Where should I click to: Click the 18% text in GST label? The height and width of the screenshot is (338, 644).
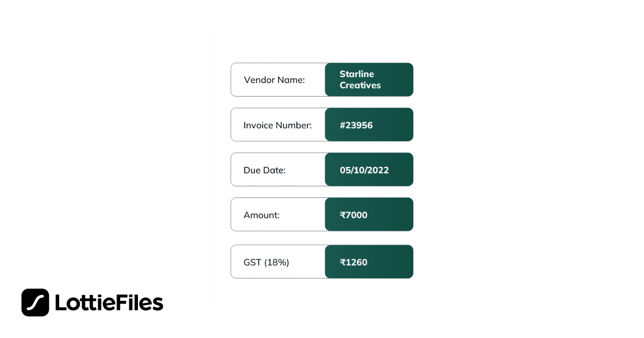(x=277, y=262)
